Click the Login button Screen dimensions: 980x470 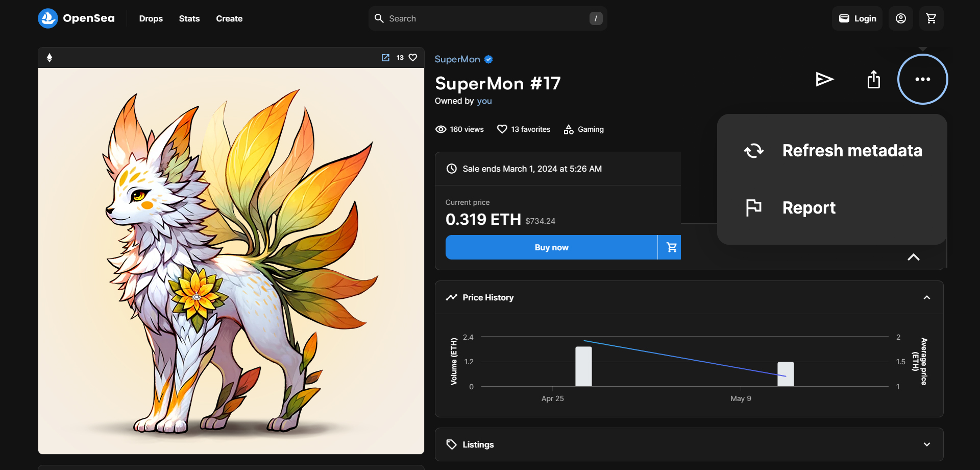857,18
